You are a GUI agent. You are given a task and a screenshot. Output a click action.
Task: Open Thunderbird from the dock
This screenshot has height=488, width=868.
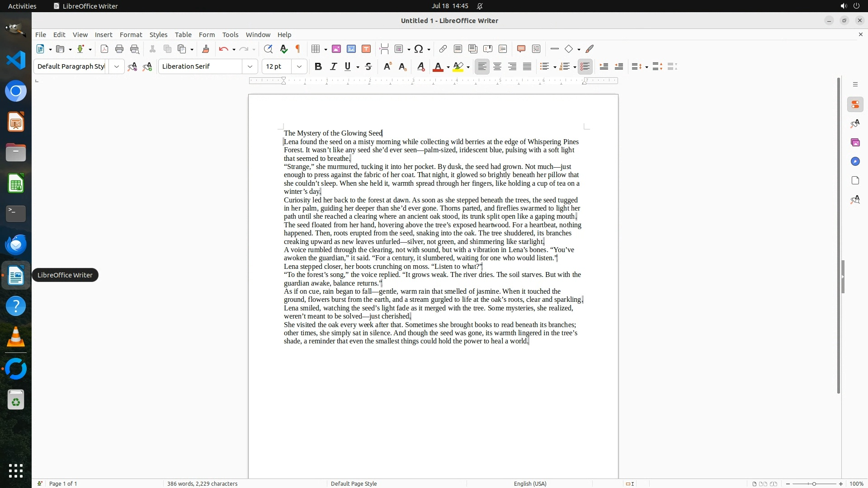[x=16, y=244]
